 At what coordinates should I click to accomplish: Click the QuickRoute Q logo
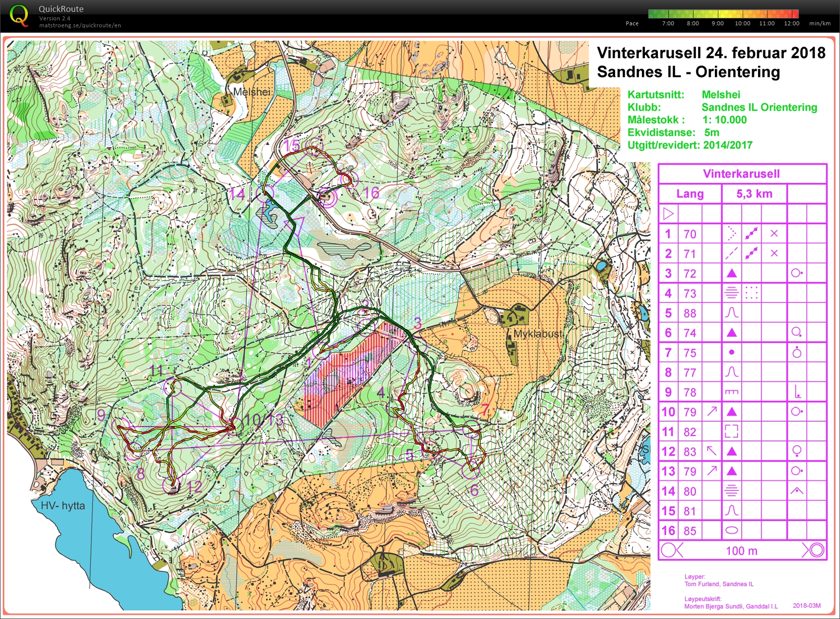pyautogui.click(x=19, y=15)
